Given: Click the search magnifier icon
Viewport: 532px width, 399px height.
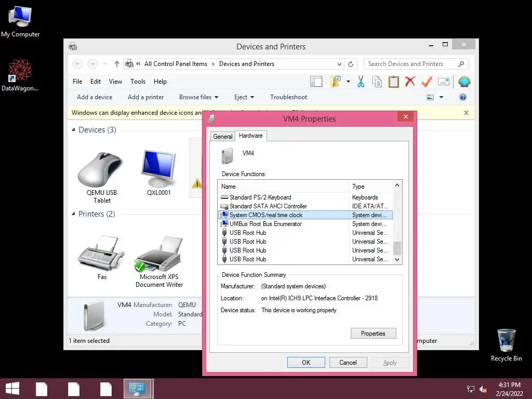Looking at the screenshot, I should click(461, 64).
